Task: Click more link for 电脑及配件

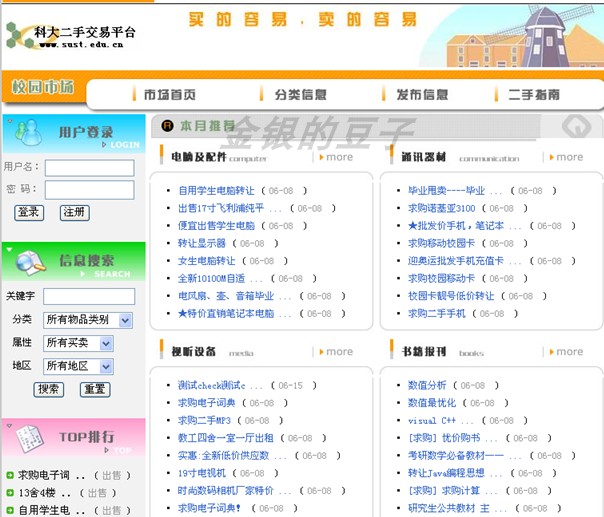Action: pyautogui.click(x=336, y=157)
